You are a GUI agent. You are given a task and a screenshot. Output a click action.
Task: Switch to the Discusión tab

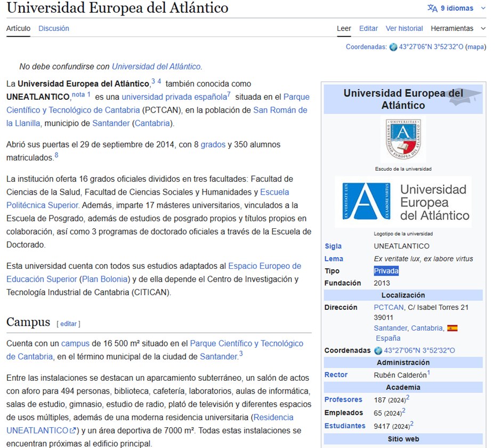pyautogui.click(x=54, y=28)
